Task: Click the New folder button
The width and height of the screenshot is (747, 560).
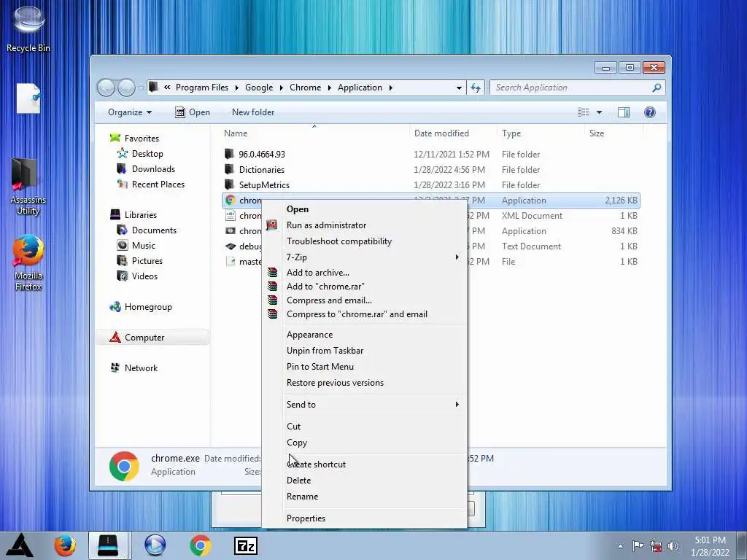Action: click(253, 112)
